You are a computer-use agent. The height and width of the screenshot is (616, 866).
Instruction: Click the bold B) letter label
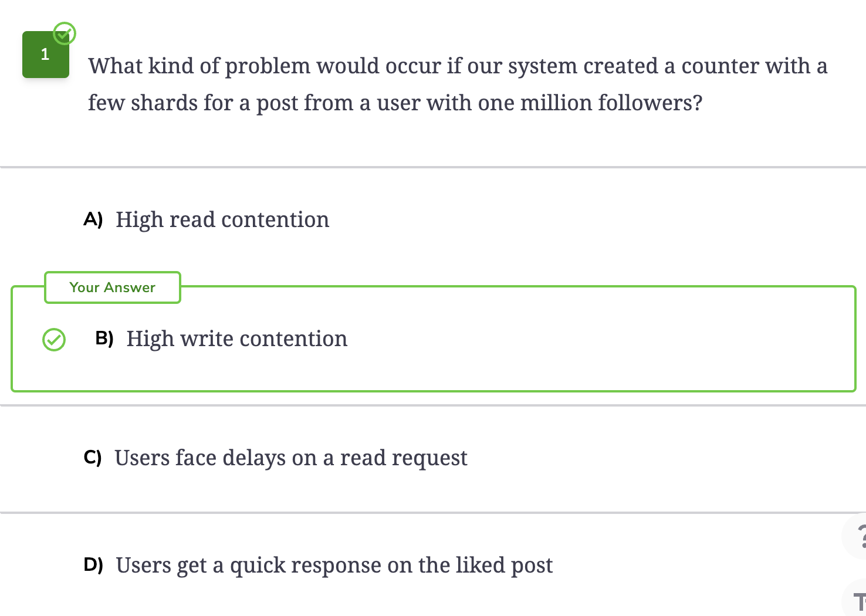104,339
